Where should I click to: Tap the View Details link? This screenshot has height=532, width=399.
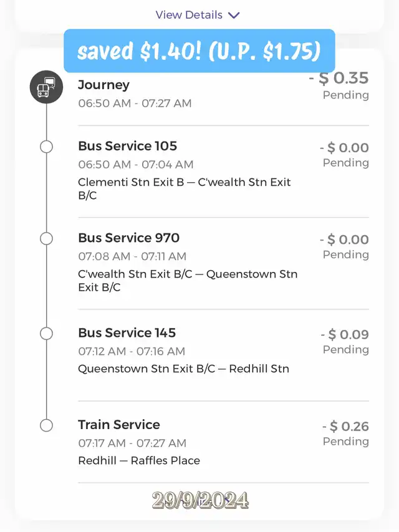pos(189,15)
